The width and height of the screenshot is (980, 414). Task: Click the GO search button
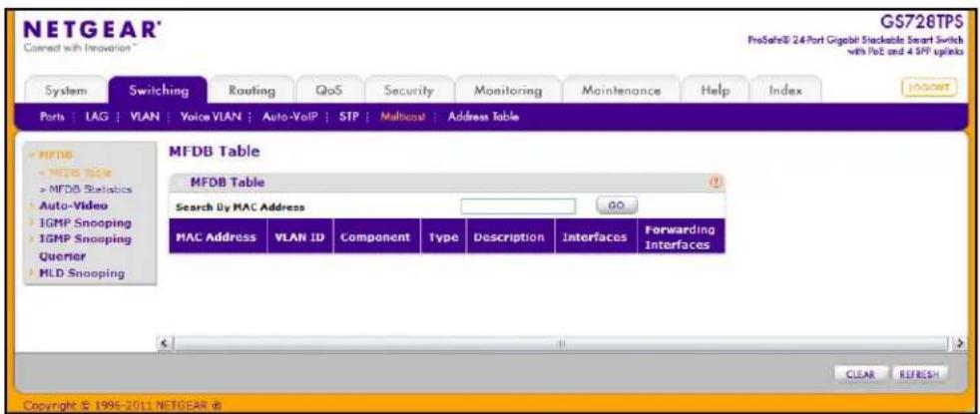(x=617, y=205)
